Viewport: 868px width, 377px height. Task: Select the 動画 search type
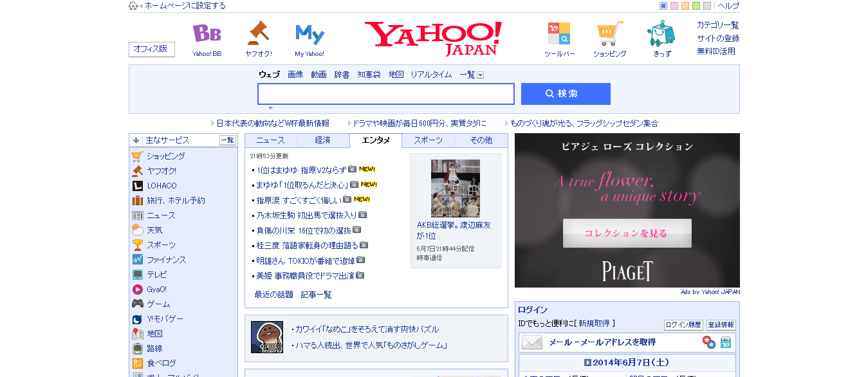point(319,75)
